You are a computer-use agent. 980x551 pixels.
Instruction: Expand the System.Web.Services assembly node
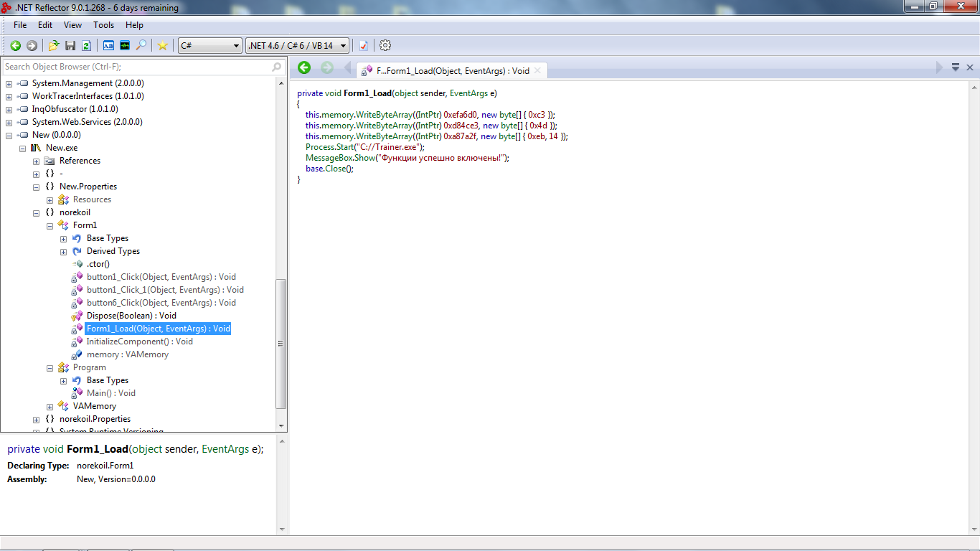pyautogui.click(x=9, y=122)
